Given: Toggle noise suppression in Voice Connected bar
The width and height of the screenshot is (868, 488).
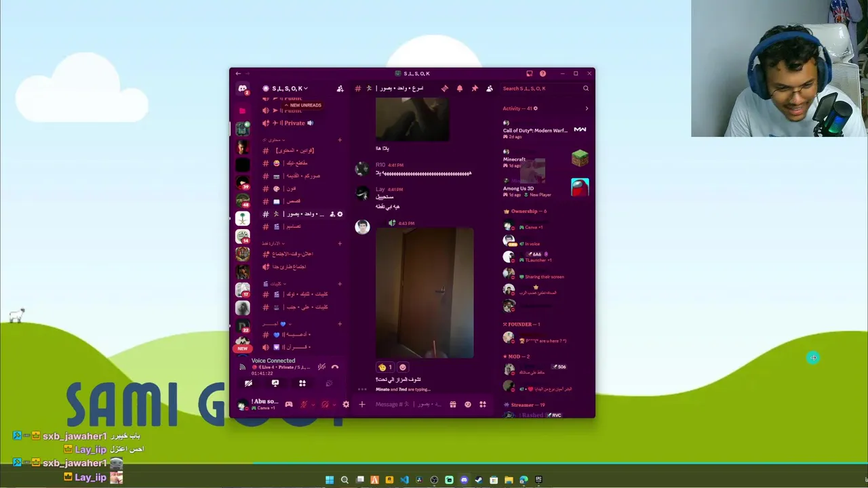Looking at the screenshot, I should point(321,367).
